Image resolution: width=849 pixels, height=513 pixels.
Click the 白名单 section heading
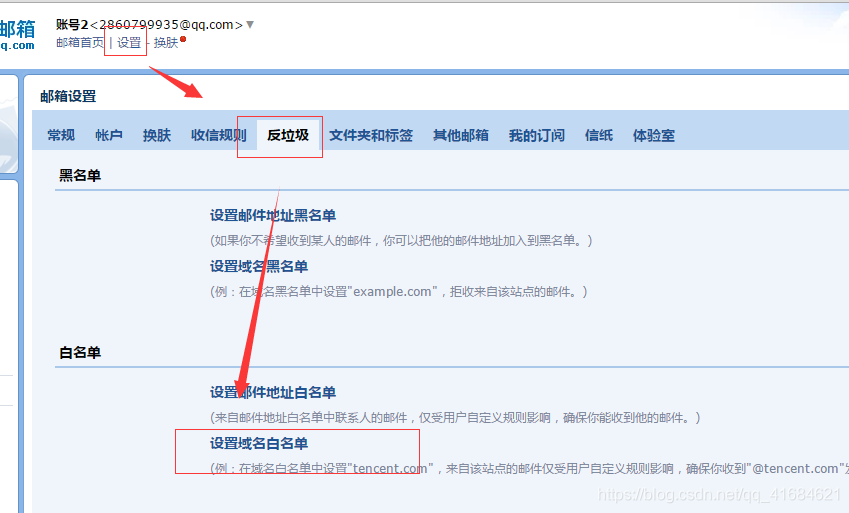pos(80,353)
